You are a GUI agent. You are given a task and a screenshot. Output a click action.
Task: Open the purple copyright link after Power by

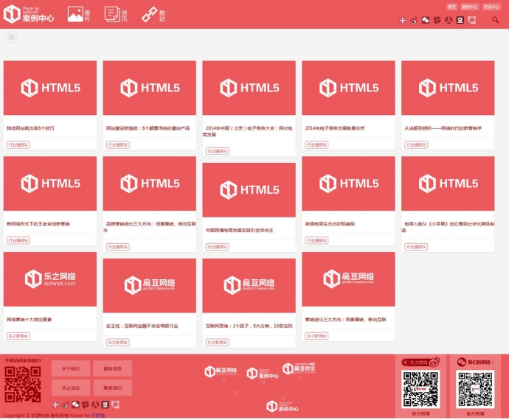(x=97, y=416)
